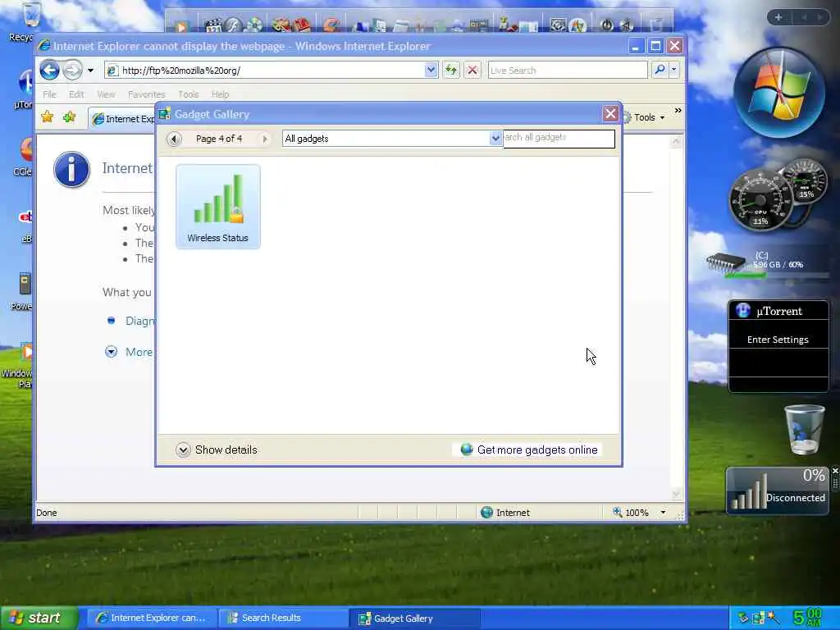This screenshot has width=840, height=630.
Task: Open the Help menu in IE
Action: click(220, 94)
